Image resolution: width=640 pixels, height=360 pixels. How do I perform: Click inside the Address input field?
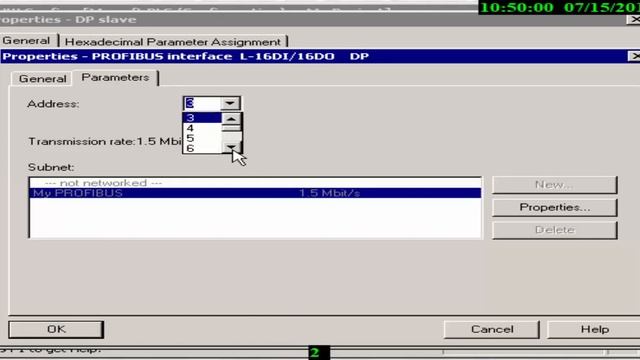(202, 103)
